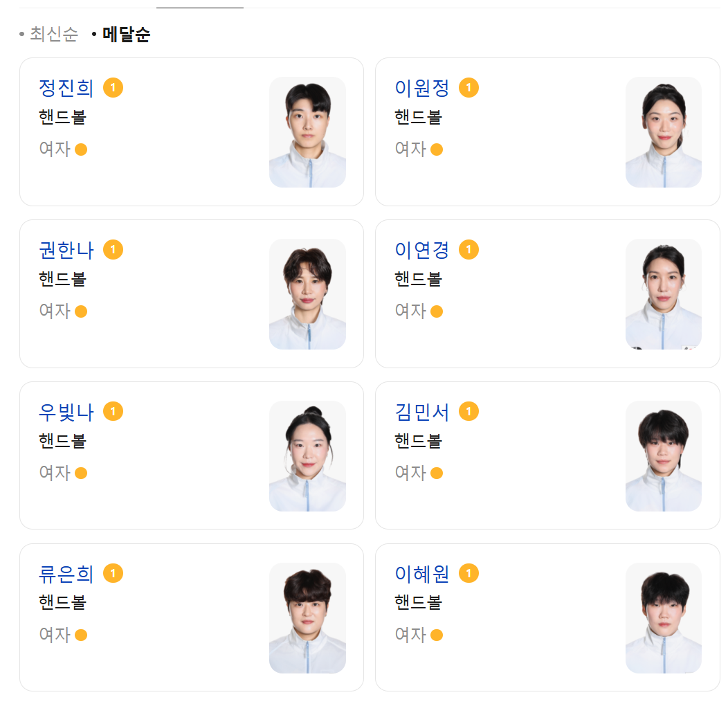
Task: Open 우빛나's portrait photo
Action: coord(307,456)
